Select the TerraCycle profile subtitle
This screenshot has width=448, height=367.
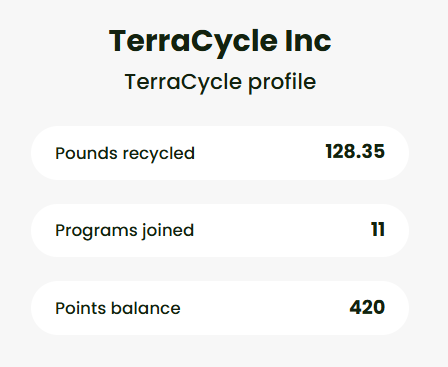pos(220,82)
